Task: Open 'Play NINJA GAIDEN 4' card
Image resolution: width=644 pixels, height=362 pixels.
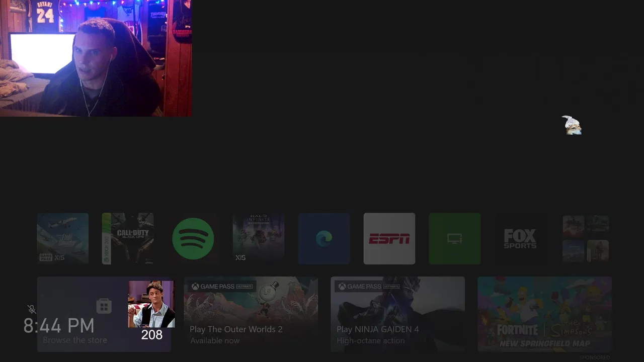Action: click(397, 314)
